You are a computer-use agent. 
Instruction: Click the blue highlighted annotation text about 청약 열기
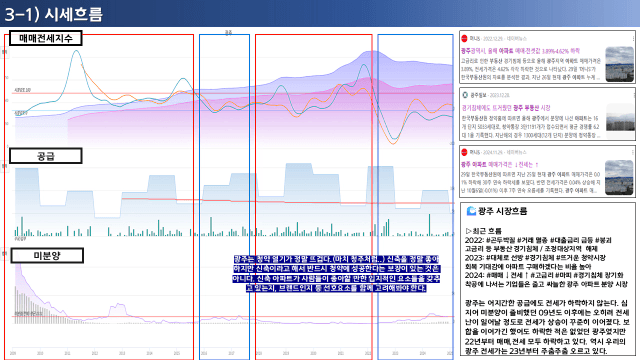[336, 273]
